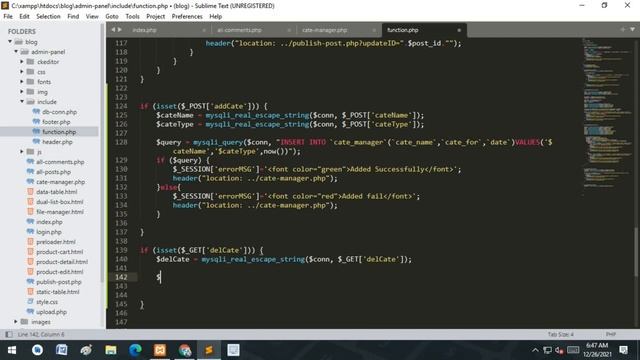Go to next tab with right arrow
Viewport: 640px width, 360px height.
click(x=120, y=29)
